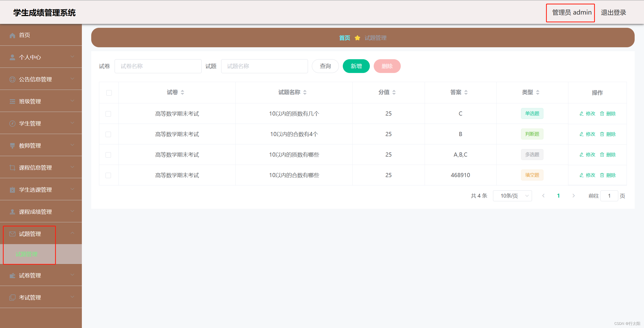644x328 pixels.
Task: Open the 10条/页 page size dropdown
Action: (512, 196)
